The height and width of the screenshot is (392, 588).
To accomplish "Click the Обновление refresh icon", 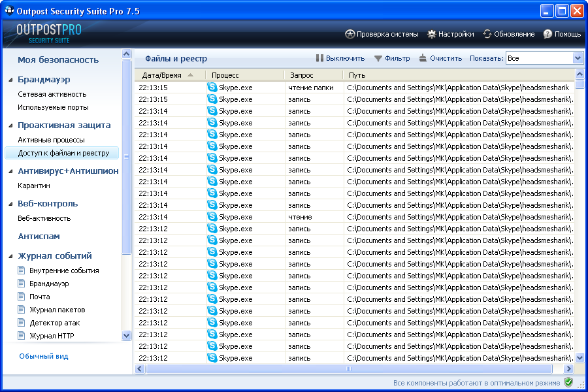I will (487, 34).
